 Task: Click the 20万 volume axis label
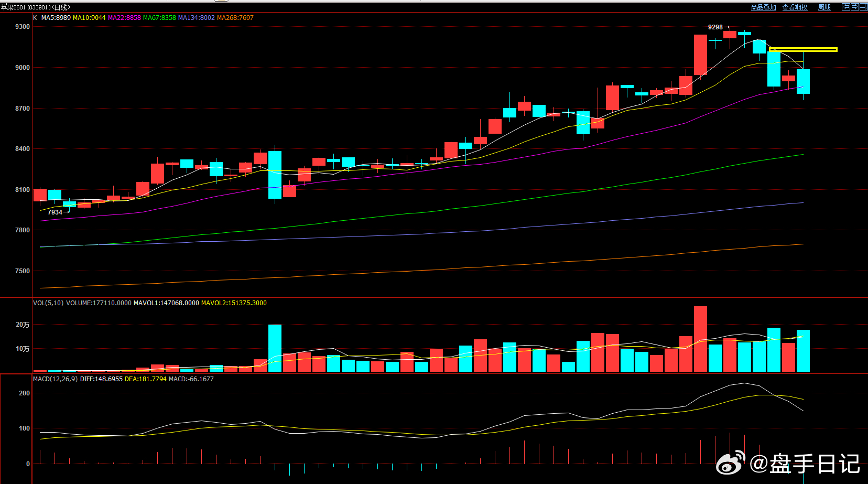point(23,325)
